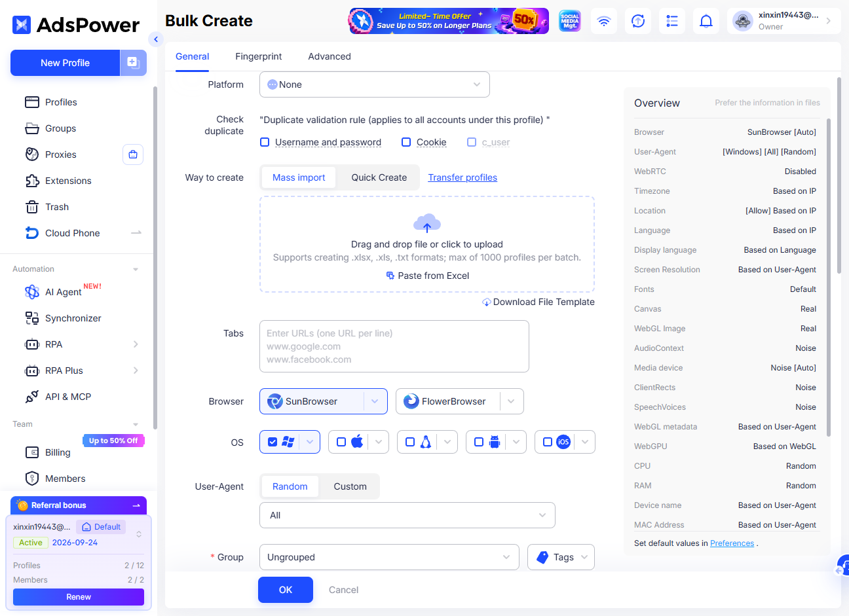The width and height of the screenshot is (849, 616).
Task: Tick the Cookie duplicate check checkbox
Action: click(x=406, y=142)
